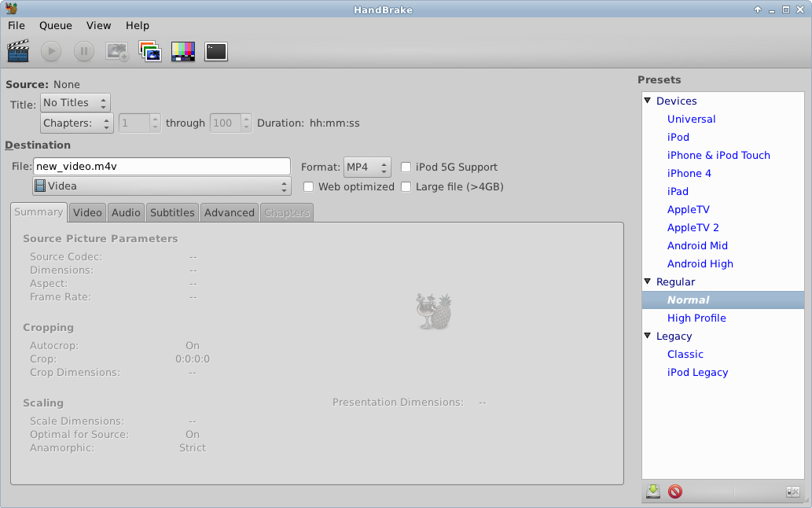The image size is (812, 508).
Task: Open the Title dropdown showing No Titles
Action: click(75, 102)
